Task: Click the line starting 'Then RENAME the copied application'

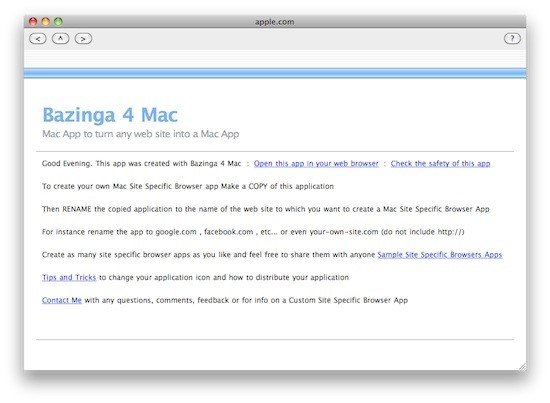Action: coord(266,209)
